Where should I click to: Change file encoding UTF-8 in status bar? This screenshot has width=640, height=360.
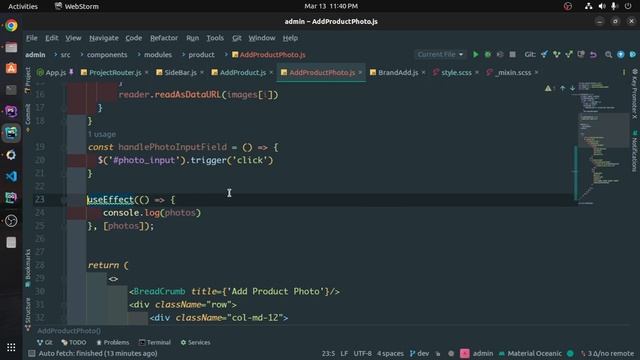click(x=362, y=353)
